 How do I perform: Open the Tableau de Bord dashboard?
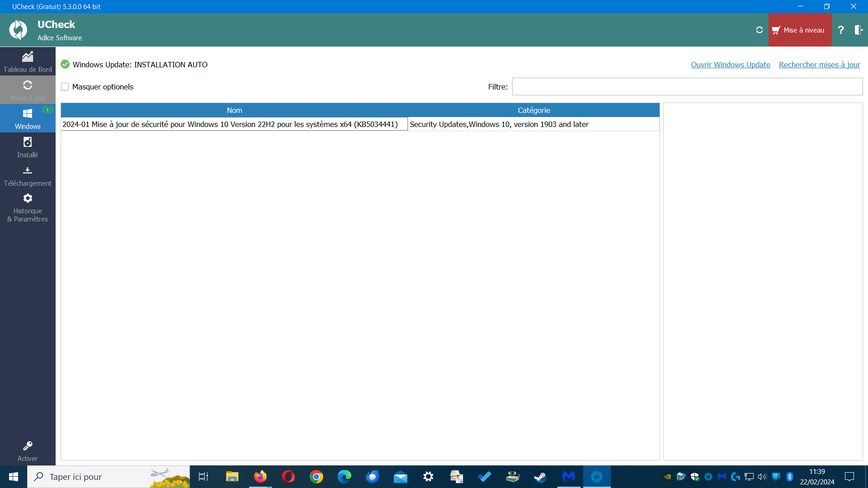(28, 61)
